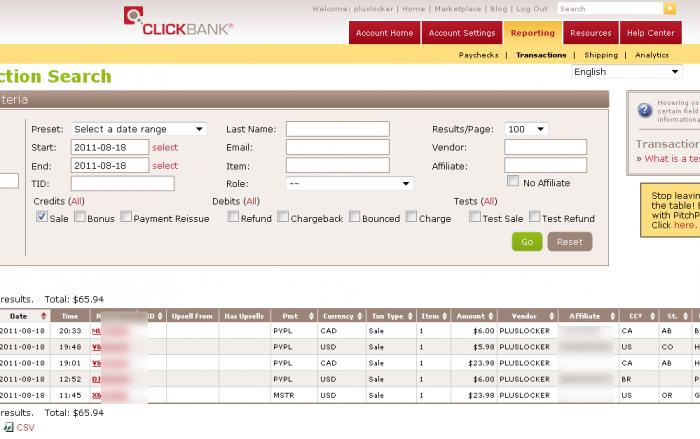The height and width of the screenshot is (439, 700).
Task: Toggle the Sale checkbox
Action: (42, 217)
